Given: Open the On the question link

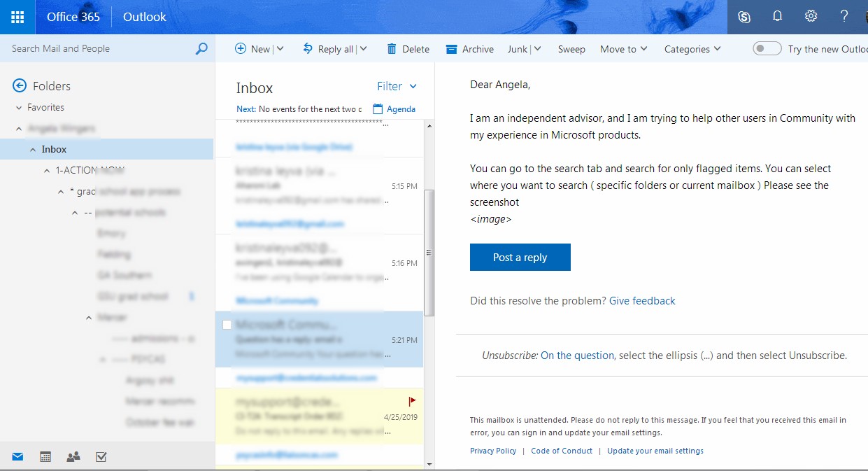Looking at the screenshot, I should click(577, 356).
